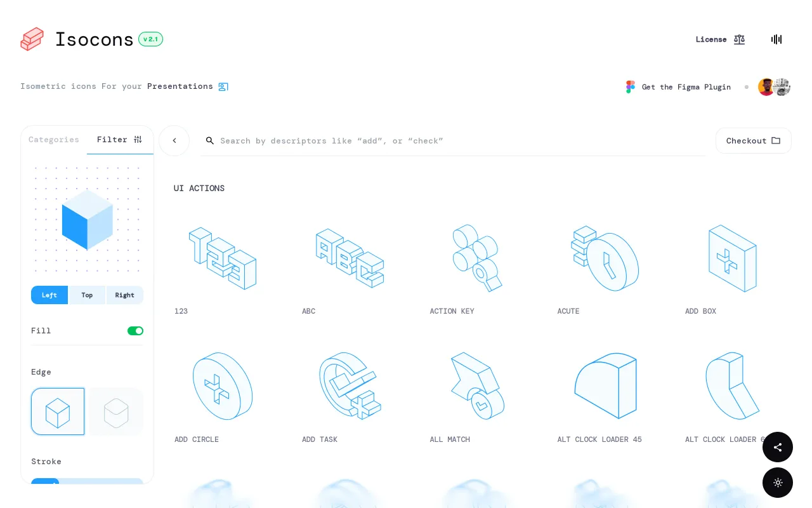
Task: Choose the Acute icon
Action: 605,258
